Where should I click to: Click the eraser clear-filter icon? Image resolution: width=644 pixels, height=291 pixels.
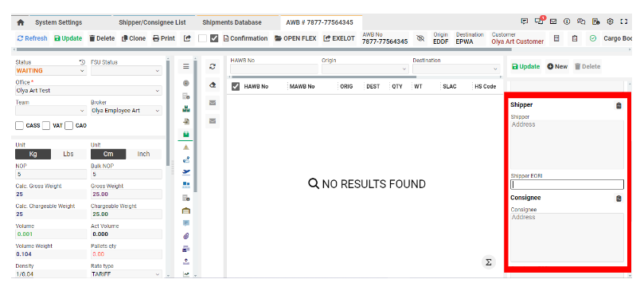tap(213, 85)
